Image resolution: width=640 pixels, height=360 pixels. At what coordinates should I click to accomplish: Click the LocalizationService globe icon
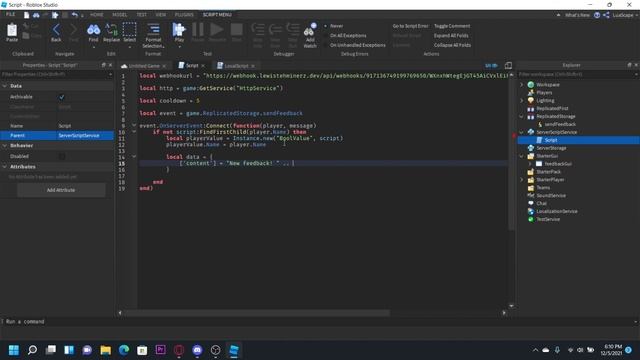[x=531, y=211]
